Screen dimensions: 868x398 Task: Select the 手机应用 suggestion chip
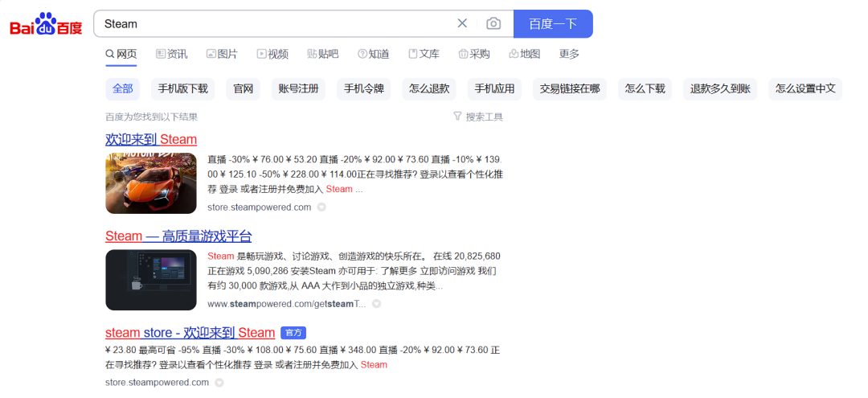click(494, 89)
